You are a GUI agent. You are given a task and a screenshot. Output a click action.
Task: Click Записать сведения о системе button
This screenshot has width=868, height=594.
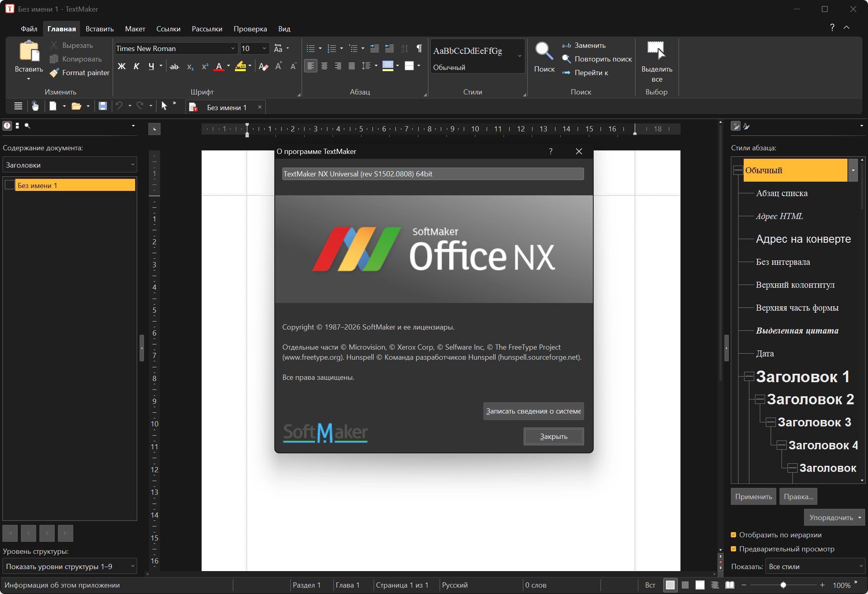point(533,411)
